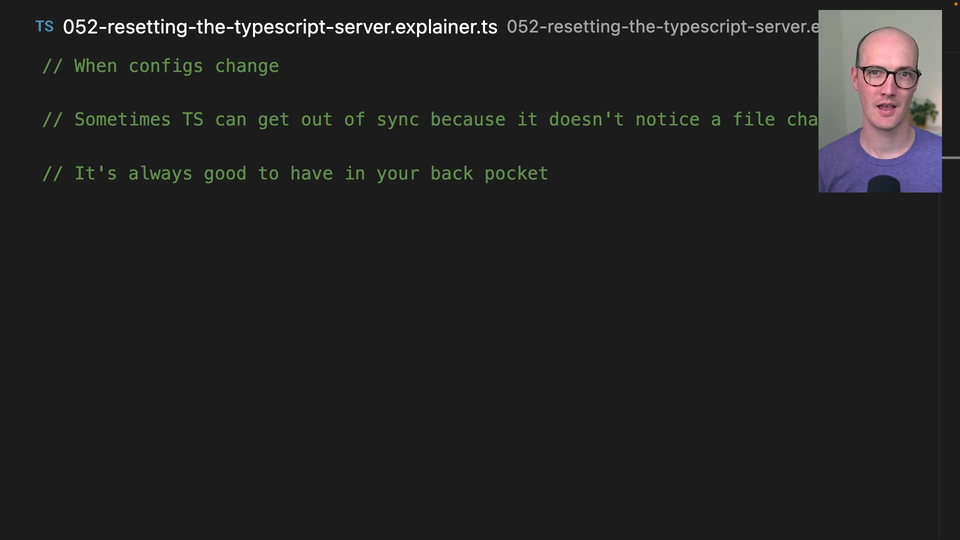Click "TS" in the second comment line

click(192, 120)
